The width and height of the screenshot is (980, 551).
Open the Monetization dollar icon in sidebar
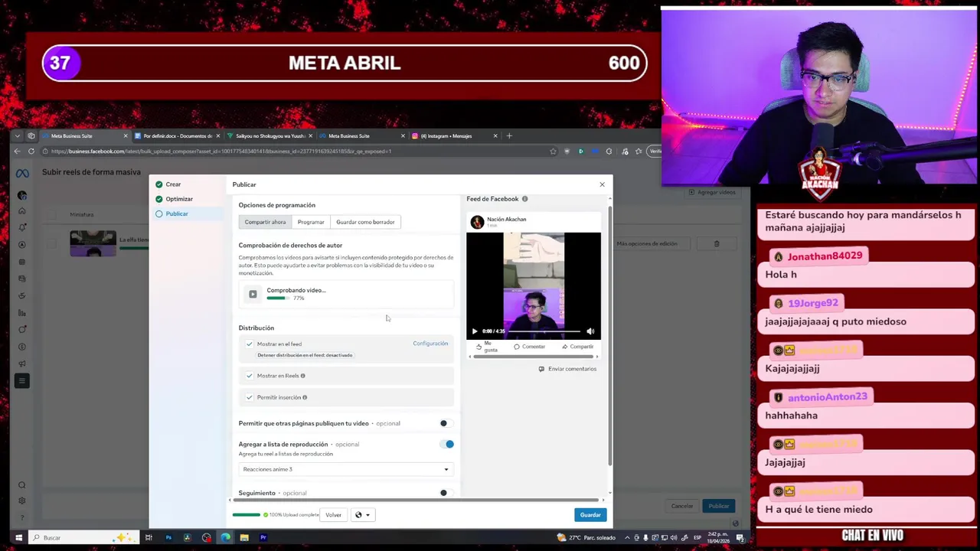pos(22,347)
